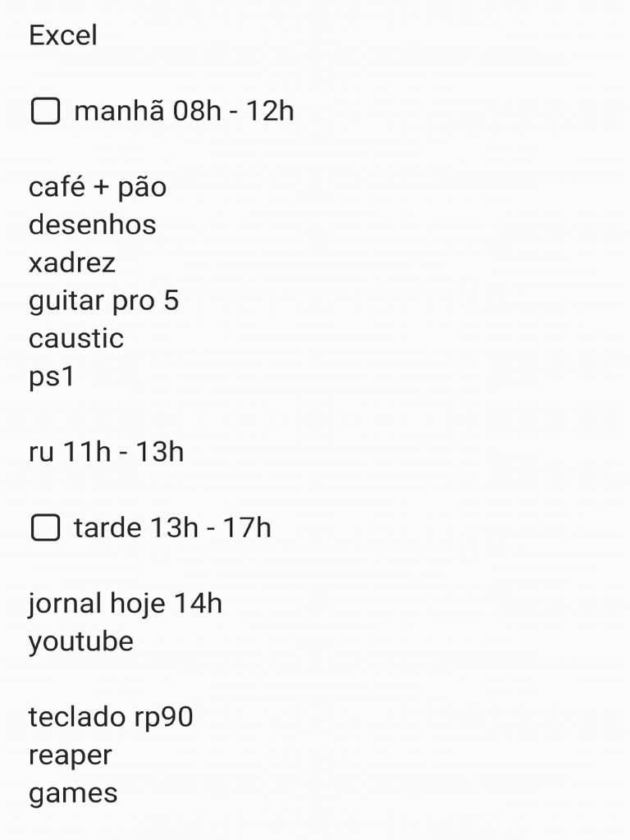Place cursor on the word 'manhã'
Viewport: 630px width, 840px height.
pos(121,111)
